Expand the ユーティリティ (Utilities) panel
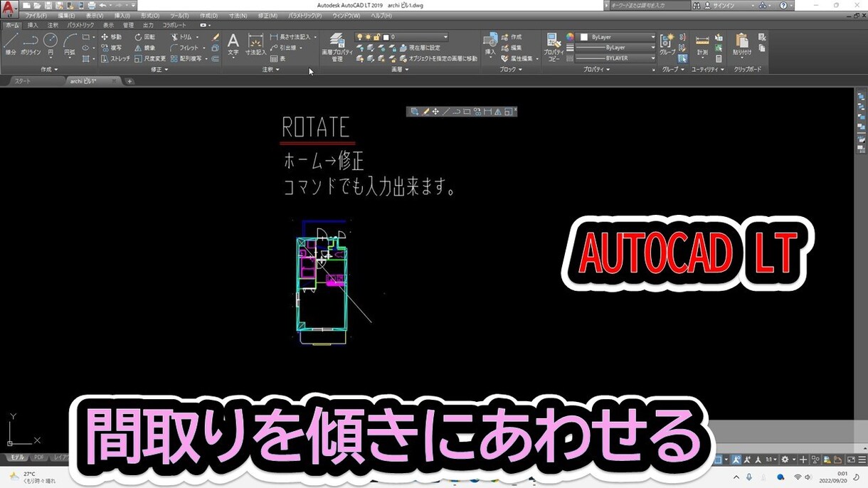The image size is (868, 488). 708,70
